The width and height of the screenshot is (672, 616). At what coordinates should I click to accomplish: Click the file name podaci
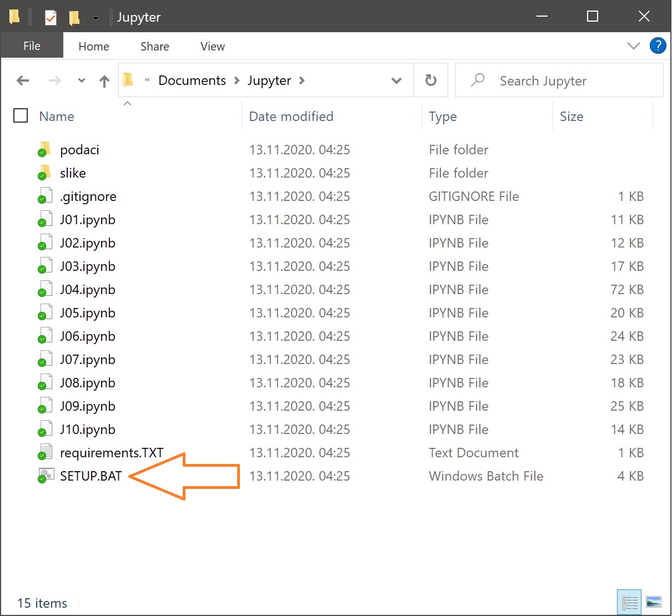(79, 150)
